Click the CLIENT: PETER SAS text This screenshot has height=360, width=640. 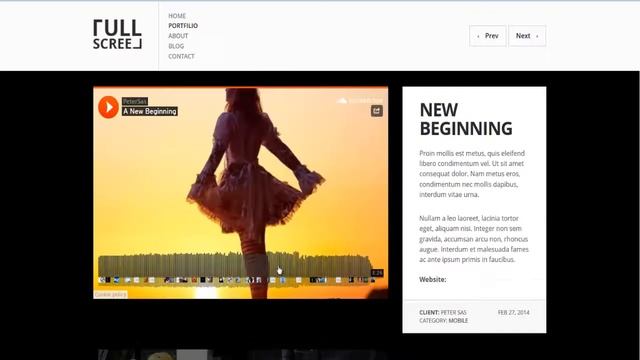click(443, 312)
